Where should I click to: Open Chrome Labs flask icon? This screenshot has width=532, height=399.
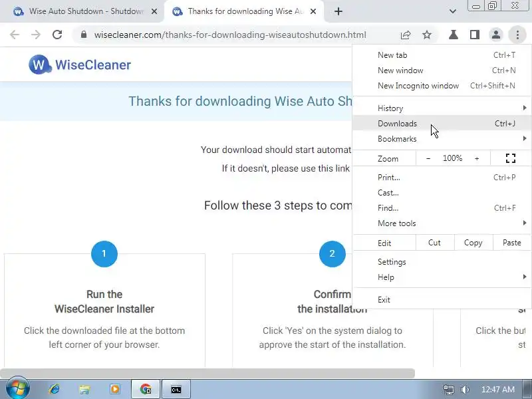454,35
